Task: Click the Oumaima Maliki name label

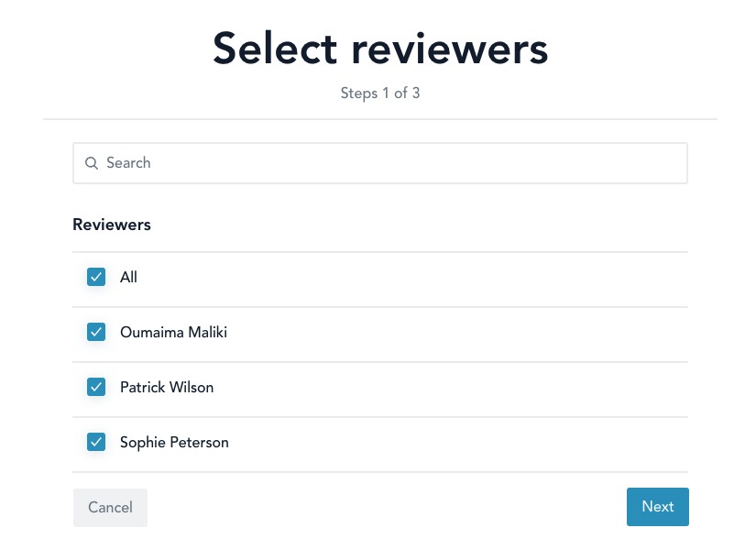Action: coord(173,332)
